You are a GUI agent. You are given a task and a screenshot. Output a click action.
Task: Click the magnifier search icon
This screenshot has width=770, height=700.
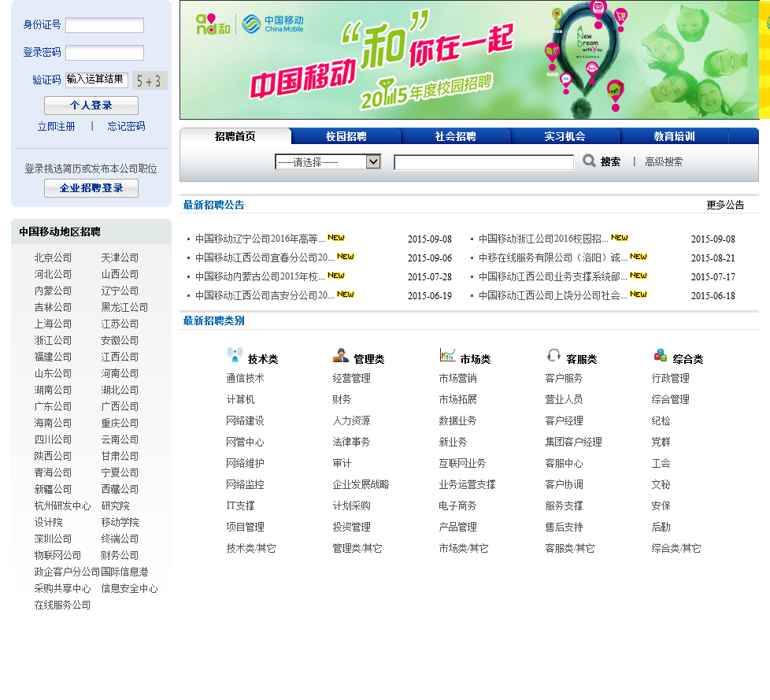(x=589, y=161)
